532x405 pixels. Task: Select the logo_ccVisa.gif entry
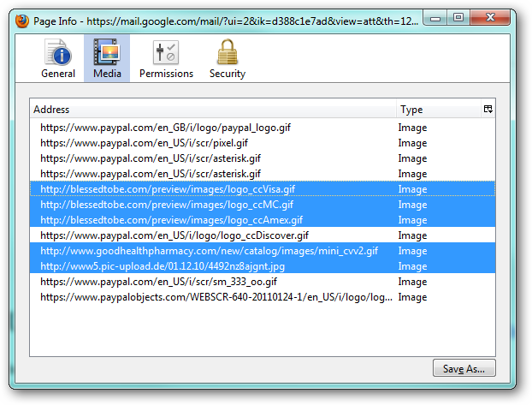tap(263, 189)
